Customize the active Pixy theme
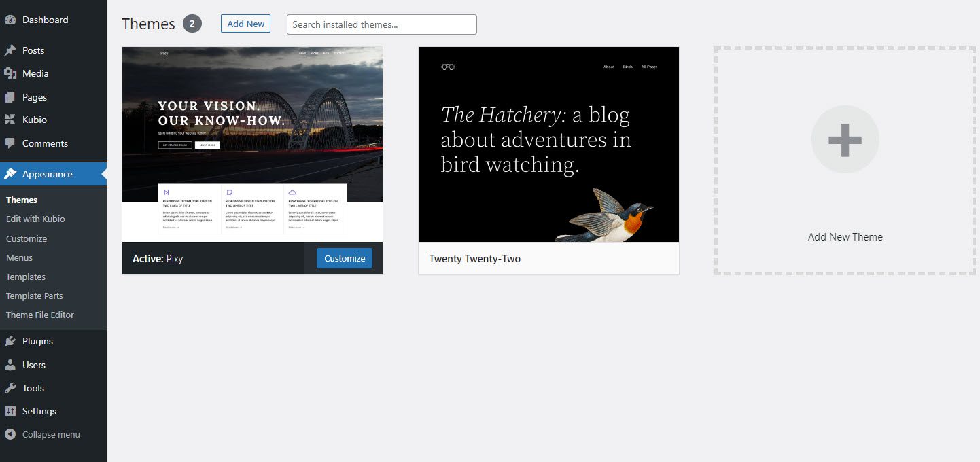This screenshot has height=462, width=980. pos(344,257)
